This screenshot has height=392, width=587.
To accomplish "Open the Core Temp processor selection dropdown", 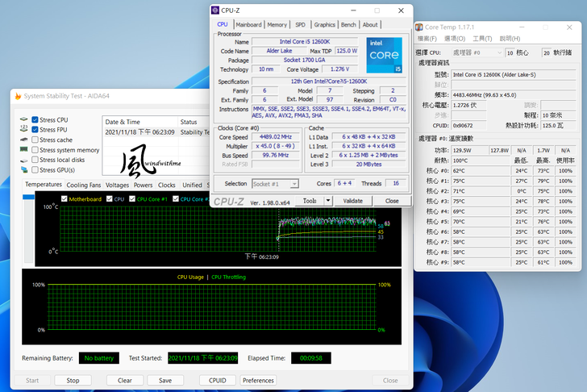I will pos(499,52).
